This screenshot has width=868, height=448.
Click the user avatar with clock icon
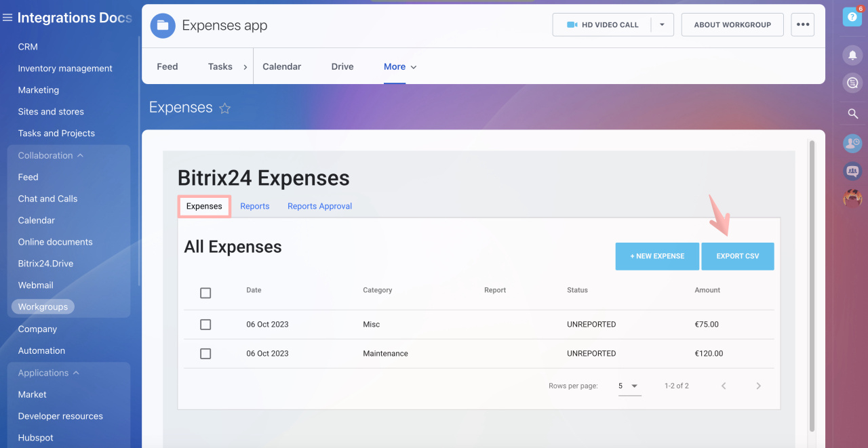(852, 143)
